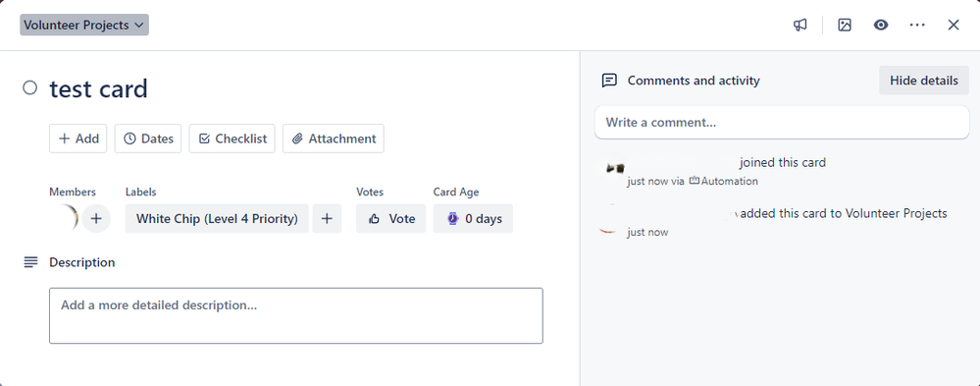Toggle Vote thumbs-up button
Screen dimensions: 980x386
coord(391,218)
